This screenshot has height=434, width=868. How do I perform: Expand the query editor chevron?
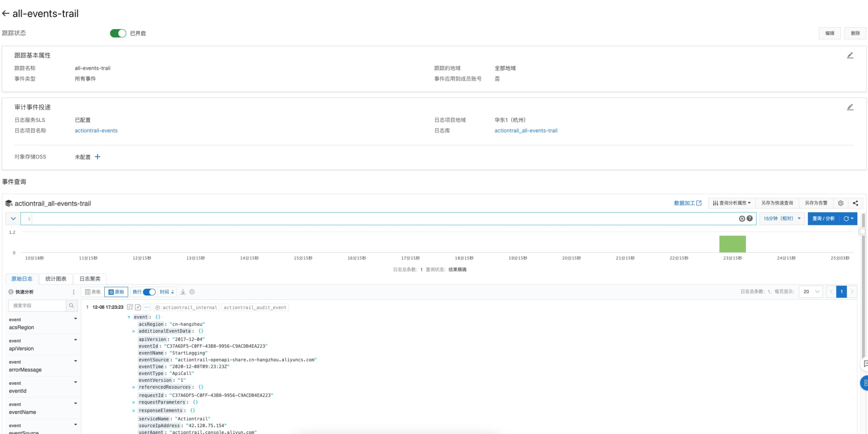(x=13, y=218)
